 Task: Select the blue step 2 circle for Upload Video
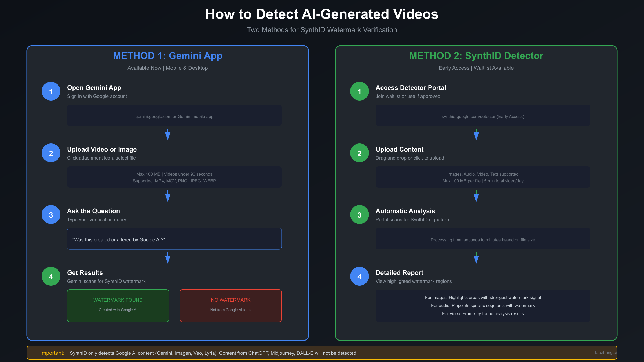coord(50,153)
